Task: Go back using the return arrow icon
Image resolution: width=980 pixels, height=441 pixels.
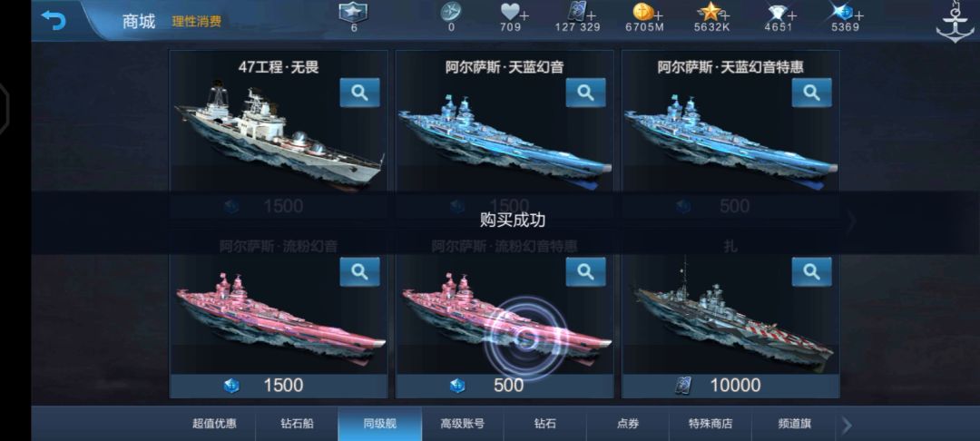Action: 54,20
